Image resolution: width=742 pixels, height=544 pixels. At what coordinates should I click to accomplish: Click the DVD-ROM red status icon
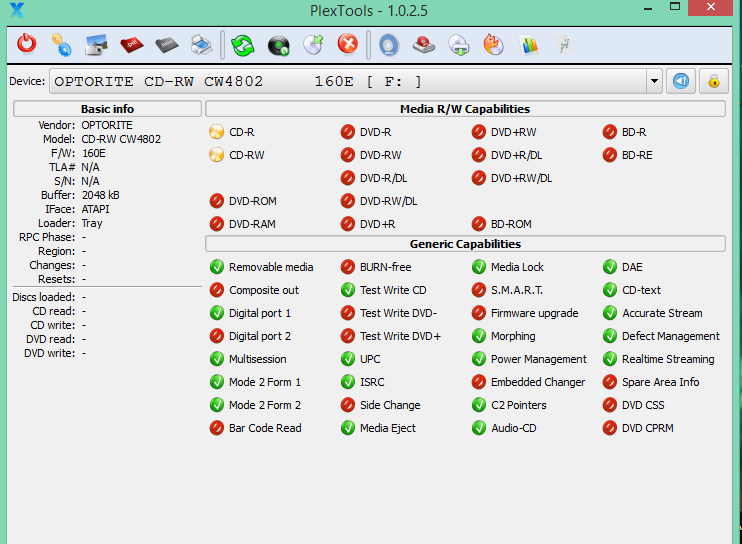click(x=217, y=201)
